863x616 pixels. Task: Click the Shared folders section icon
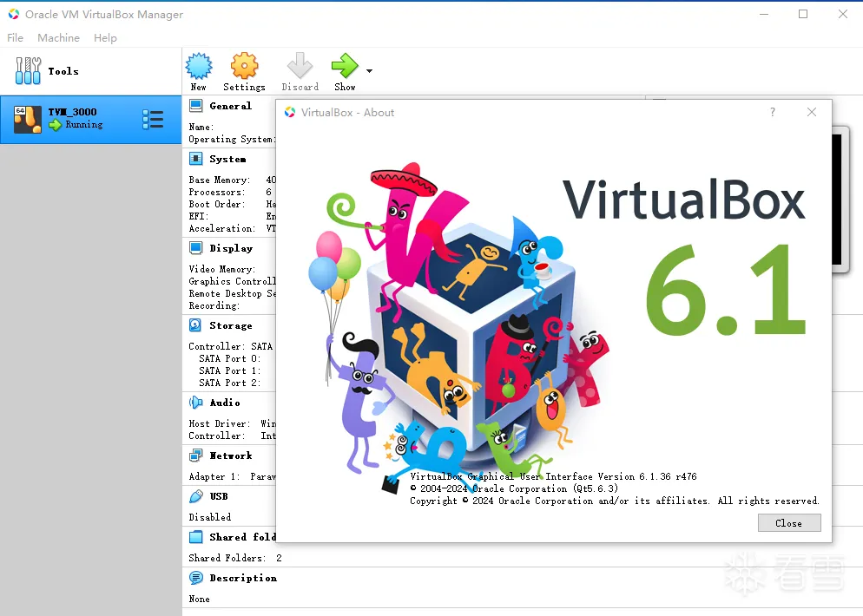point(195,537)
